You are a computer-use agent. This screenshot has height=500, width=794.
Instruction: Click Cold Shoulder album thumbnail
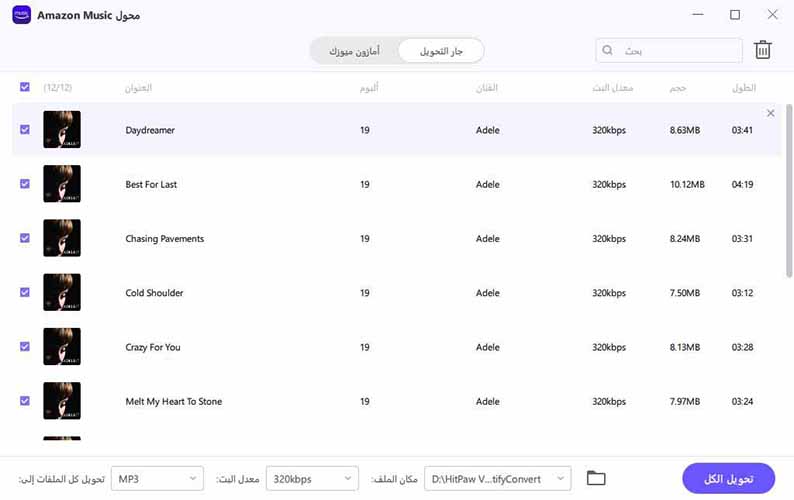(x=62, y=292)
